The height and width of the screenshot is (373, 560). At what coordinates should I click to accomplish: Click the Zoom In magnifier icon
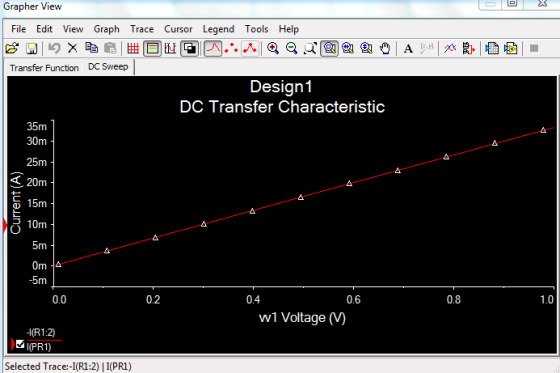[273, 48]
